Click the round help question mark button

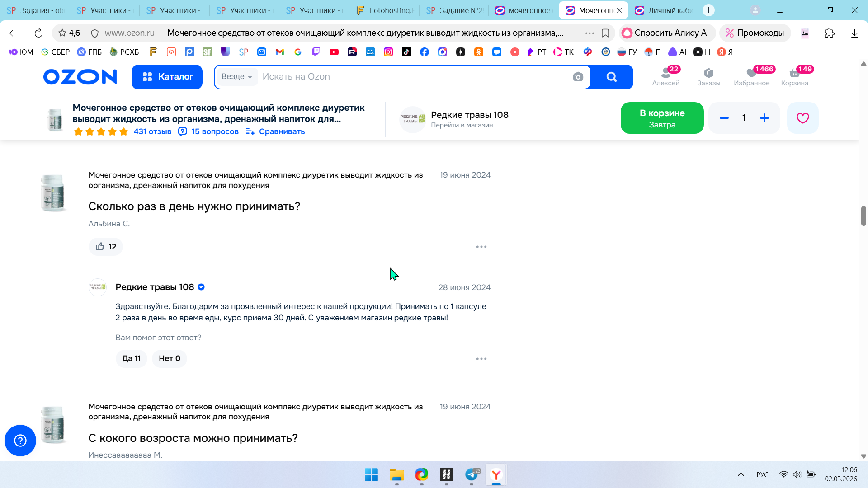[x=20, y=440]
